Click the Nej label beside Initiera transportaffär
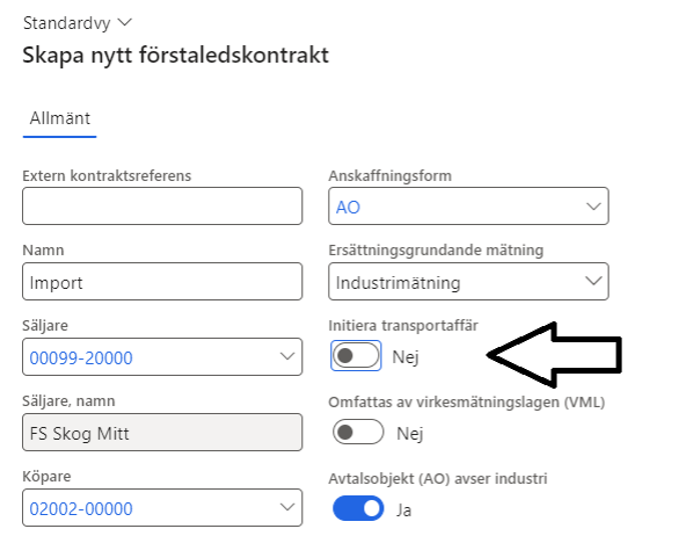Viewport: 680px width, 536px height. pyautogui.click(x=405, y=357)
